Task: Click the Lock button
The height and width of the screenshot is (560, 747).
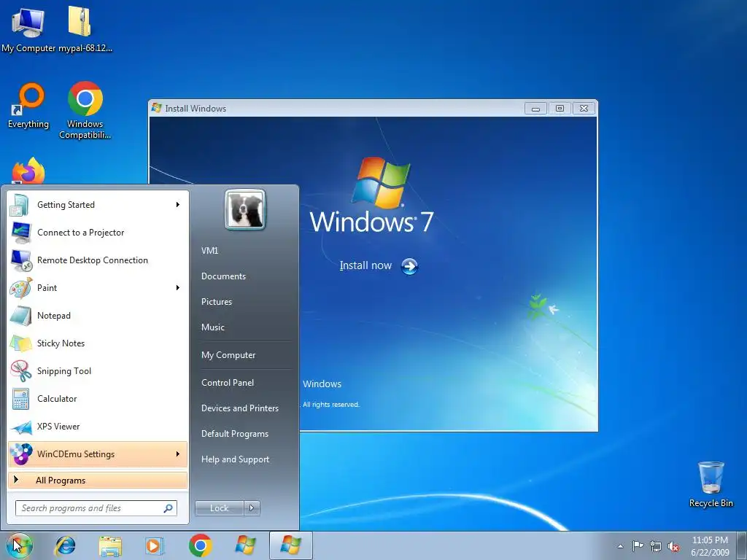Action: (219, 508)
